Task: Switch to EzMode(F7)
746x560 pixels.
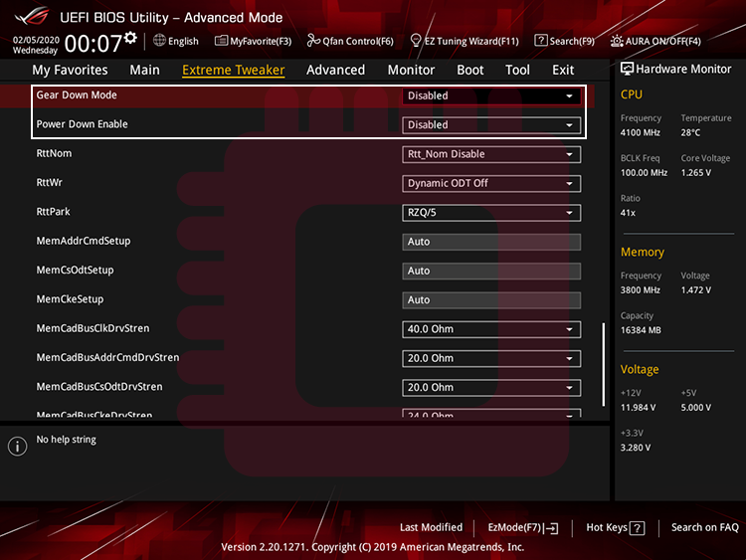Action: [x=522, y=528]
